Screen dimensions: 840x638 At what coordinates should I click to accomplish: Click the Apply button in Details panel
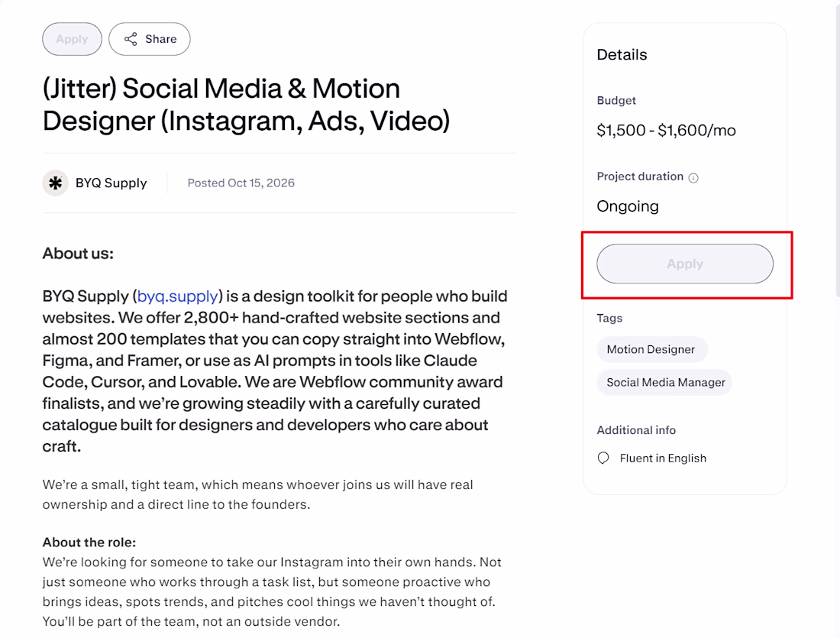tap(685, 264)
